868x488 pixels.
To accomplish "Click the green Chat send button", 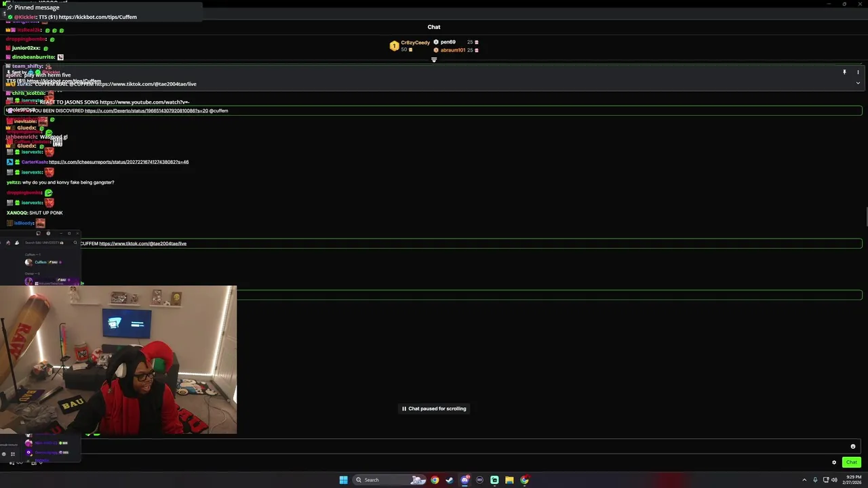I will tap(852, 462).
